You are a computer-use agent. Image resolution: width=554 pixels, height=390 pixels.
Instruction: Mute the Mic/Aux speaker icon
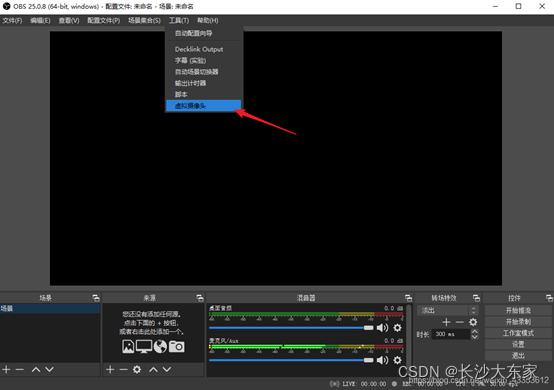(382, 360)
